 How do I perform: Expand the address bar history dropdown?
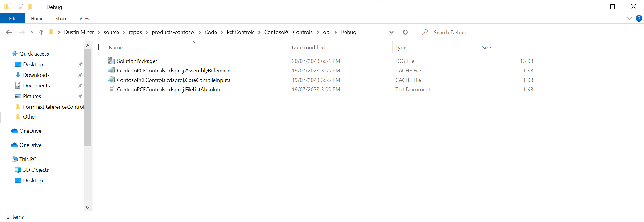[391, 32]
